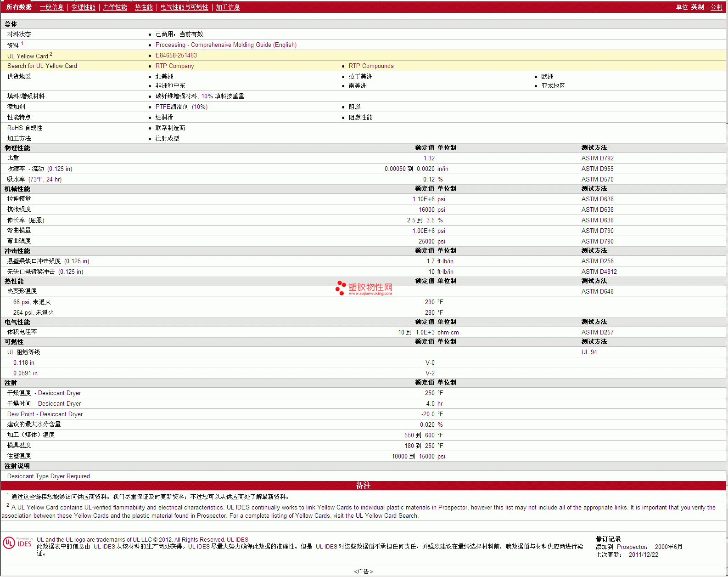
Task: Open UL Yellow Card E84658-251463 link
Action: point(176,55)
